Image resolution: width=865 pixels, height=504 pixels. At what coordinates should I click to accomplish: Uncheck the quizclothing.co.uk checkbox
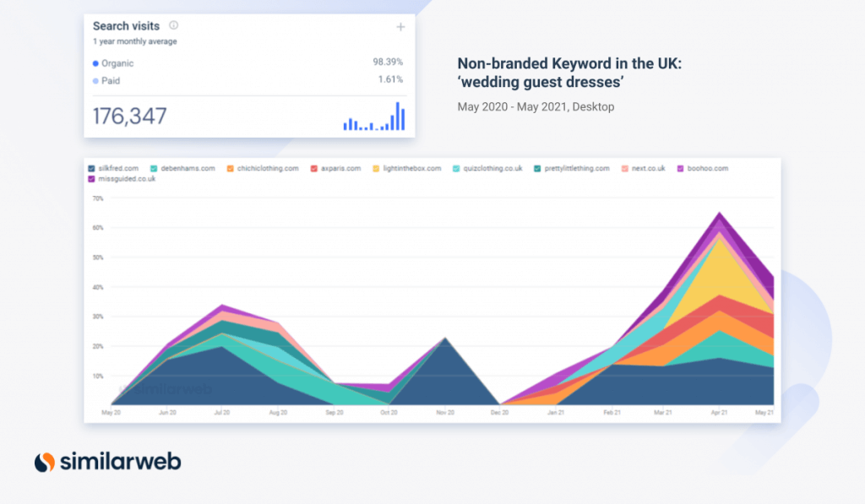pos(456,169)
